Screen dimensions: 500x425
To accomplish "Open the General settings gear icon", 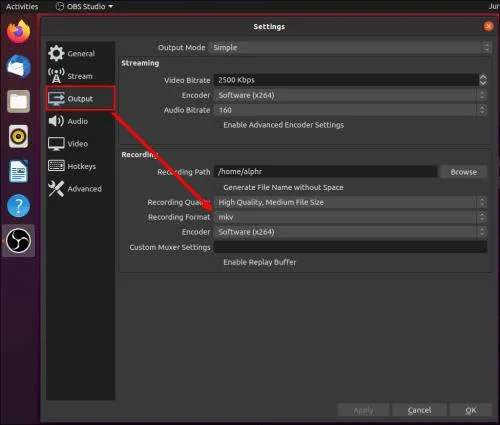I will click(x=56, y=53).
